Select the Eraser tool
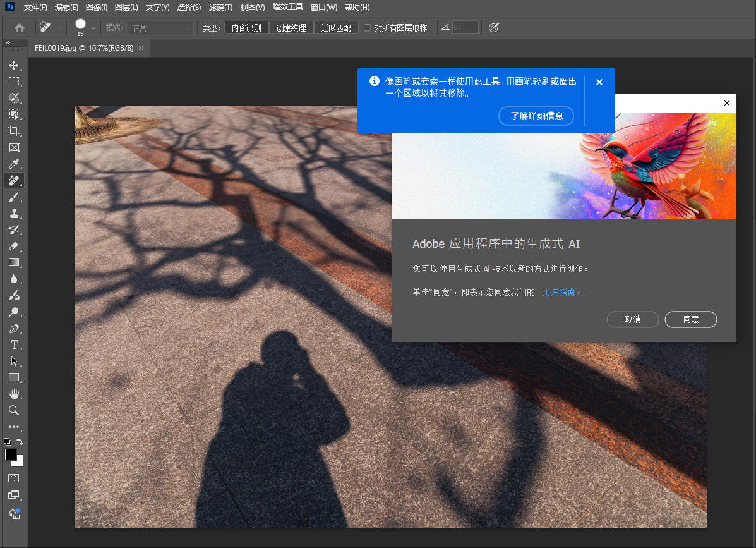The width and height of the screenshot is (756, 548). (14, 246)
